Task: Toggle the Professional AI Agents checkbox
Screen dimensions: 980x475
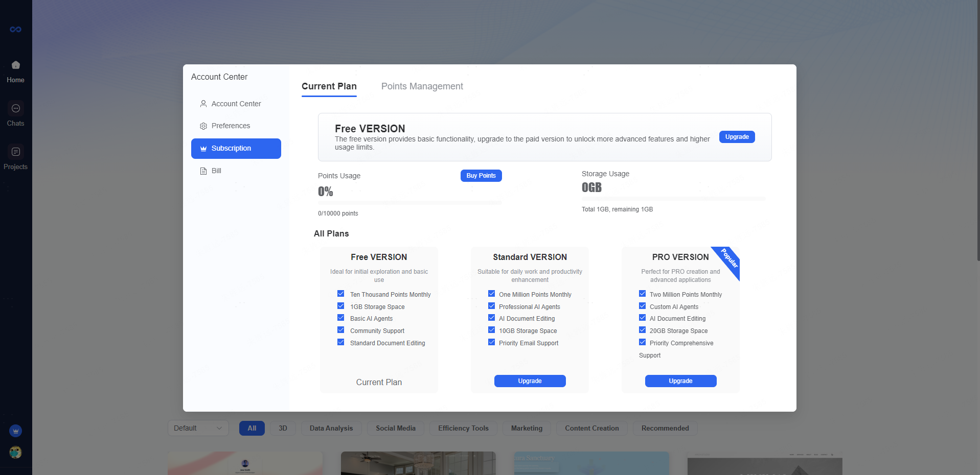Action: [x=492, y=306]
